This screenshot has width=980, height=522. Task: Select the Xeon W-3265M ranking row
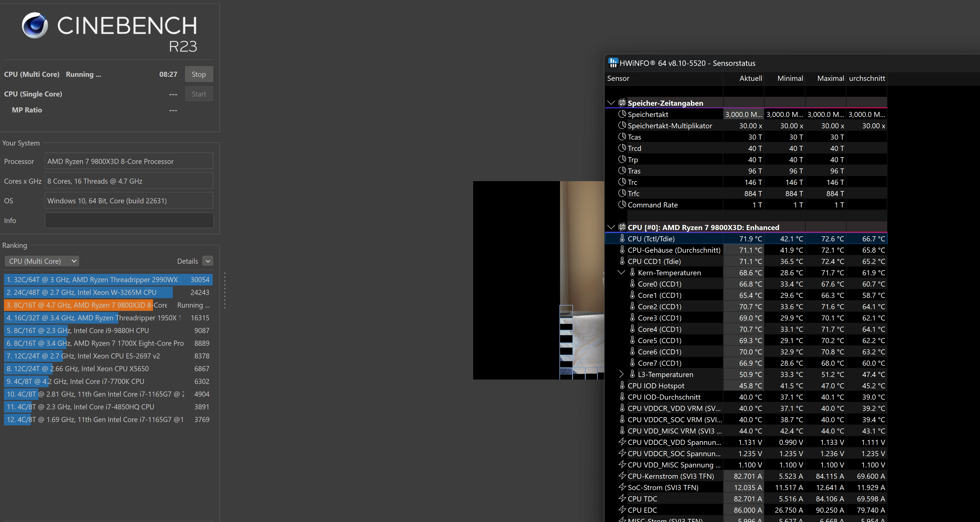pyautogui.click(x=108, y=292)
